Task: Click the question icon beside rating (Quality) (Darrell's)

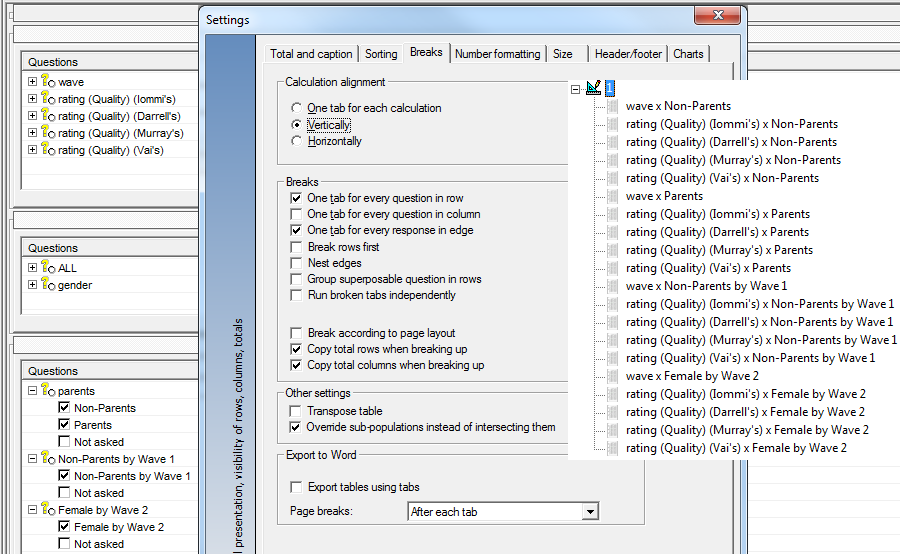Action: (48, 115)
